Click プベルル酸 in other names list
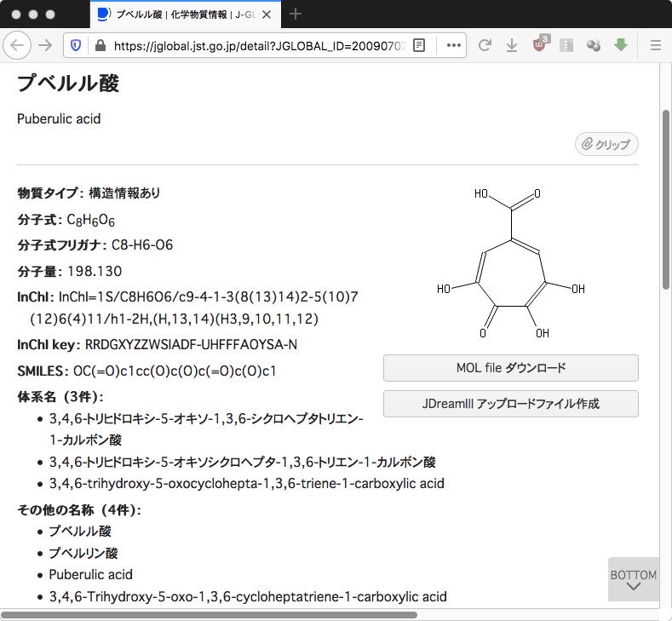The height and width of the screenshot is (621, 672). (80, 531)
